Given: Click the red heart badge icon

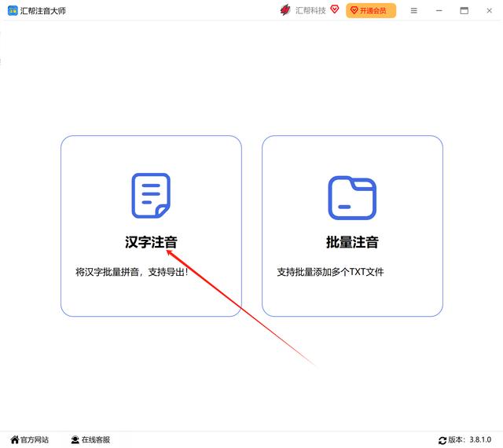Looking at the screenshot, I should click(x=335, y=9).
